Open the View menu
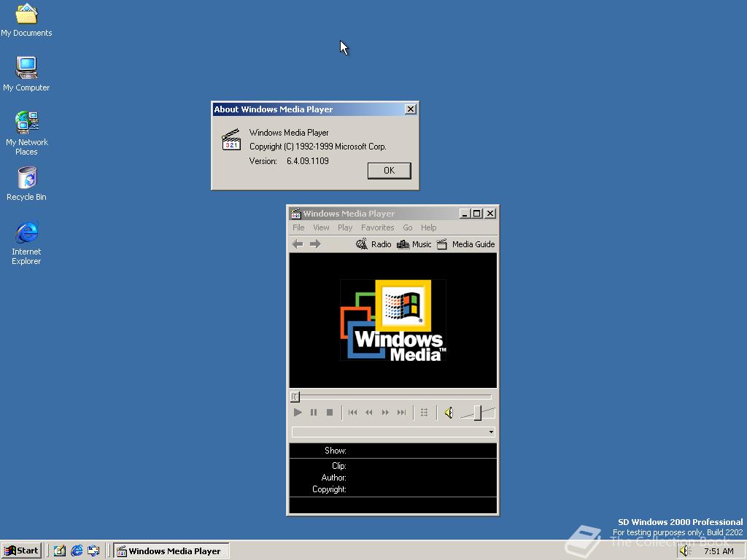The height and width of the screenshot is (560, 747). (321, 227)
